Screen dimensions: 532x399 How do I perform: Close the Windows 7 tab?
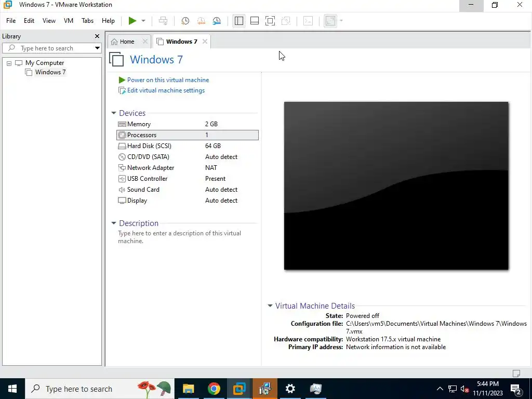[205, 41]
